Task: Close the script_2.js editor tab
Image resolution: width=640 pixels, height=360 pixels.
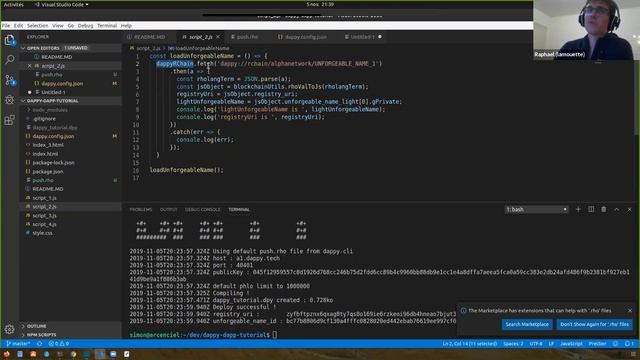Action: (x=218, y=37)
